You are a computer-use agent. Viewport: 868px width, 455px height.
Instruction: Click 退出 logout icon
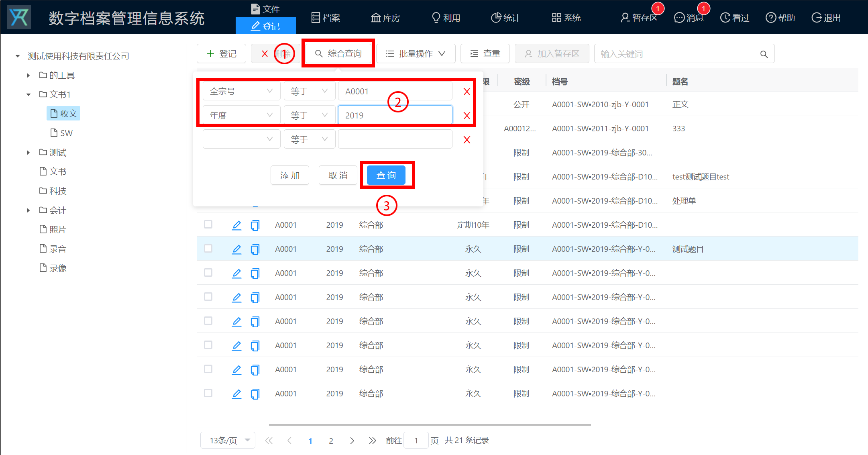tap(826, 18)
